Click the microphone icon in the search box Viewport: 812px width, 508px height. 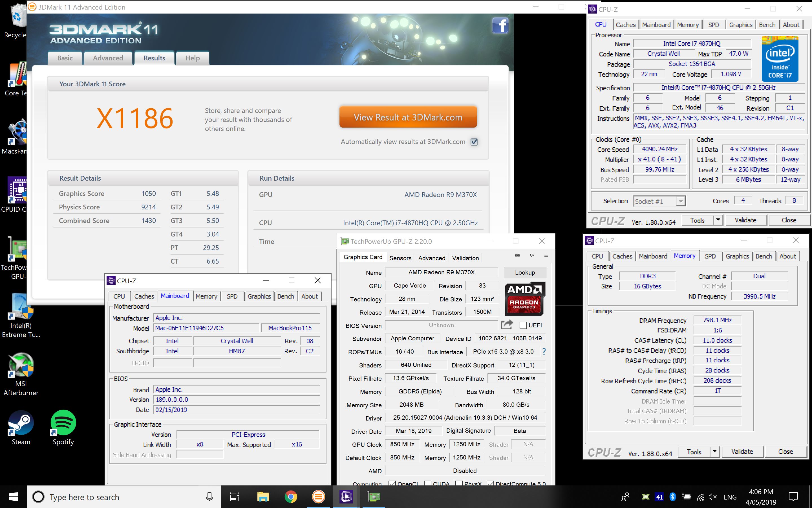point(209,497)
